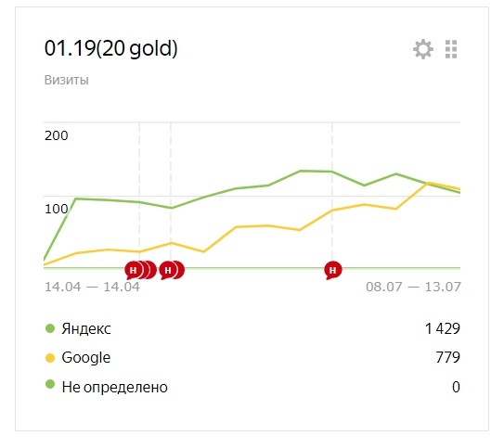Viewport: 504px width, 448px height.
Task: Click the widget title 01.19(20 gold)
Action: click(x=110, y=48)
